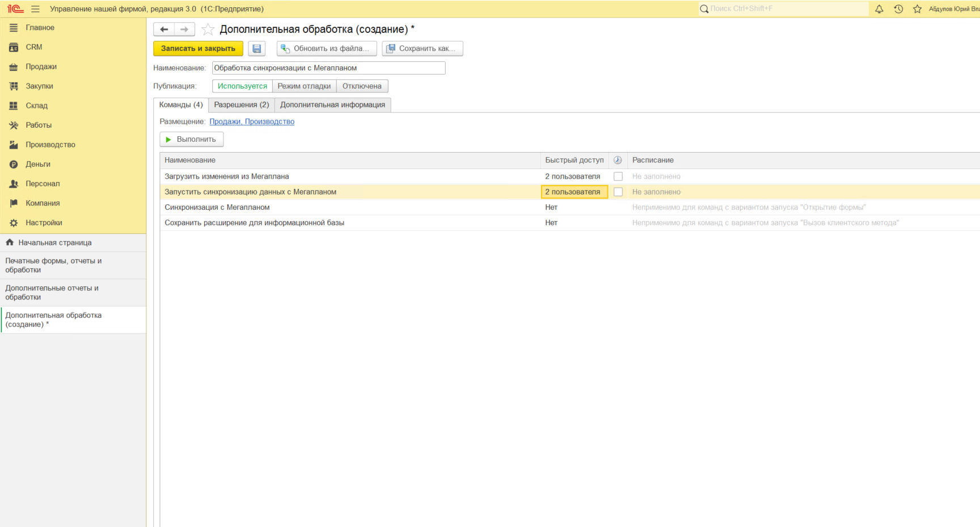The image size is (980, 527).
Task: Set publication to Используется
Action: point(242,86)
